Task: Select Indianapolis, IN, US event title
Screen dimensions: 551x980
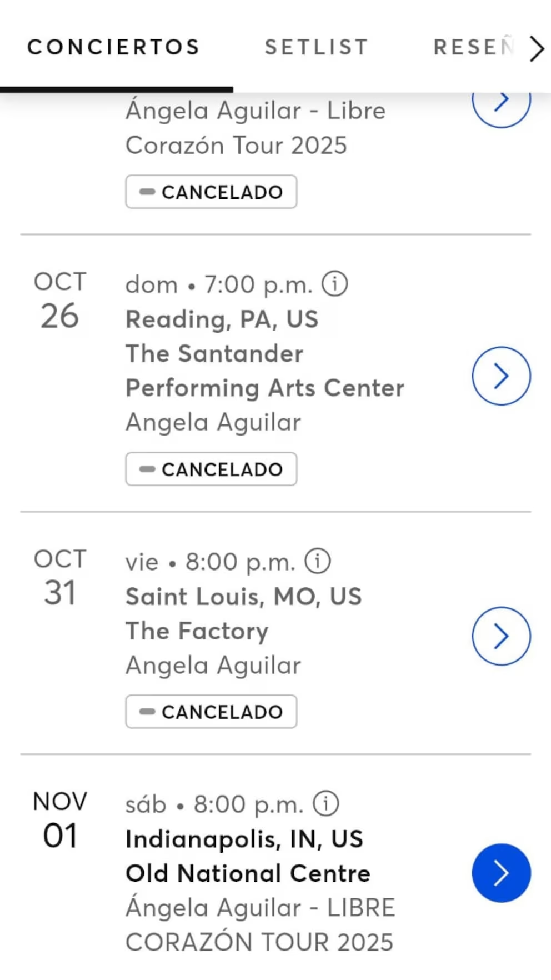Action: click(244, 839)
